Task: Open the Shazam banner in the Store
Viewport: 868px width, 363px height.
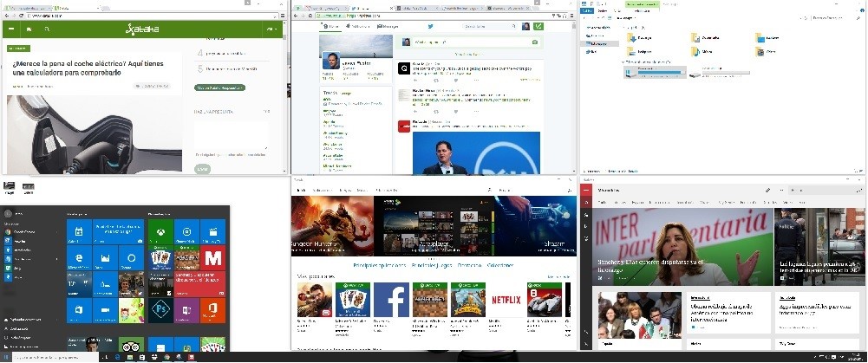Action: [x=535, y=226]
